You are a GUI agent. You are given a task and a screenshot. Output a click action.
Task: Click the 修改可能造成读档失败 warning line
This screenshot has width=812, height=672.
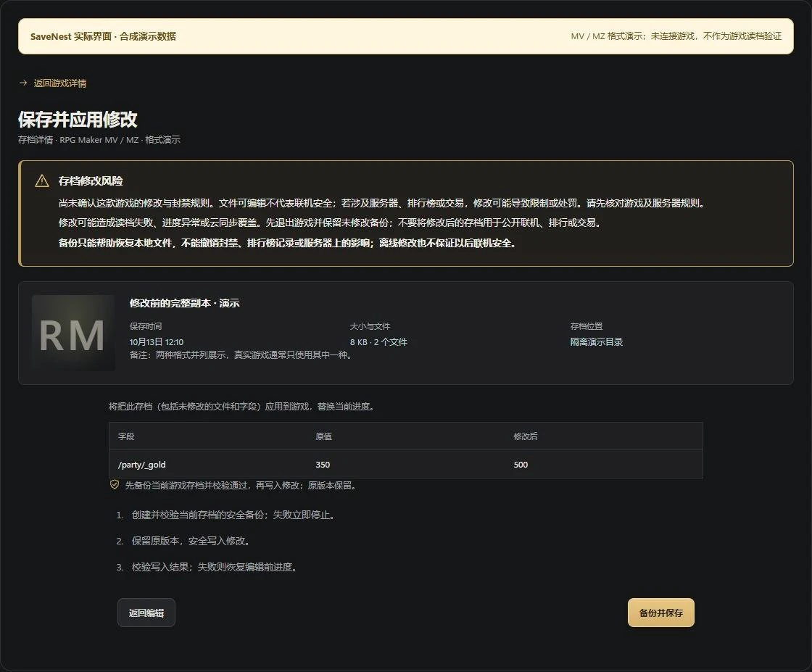coord(330,223)
